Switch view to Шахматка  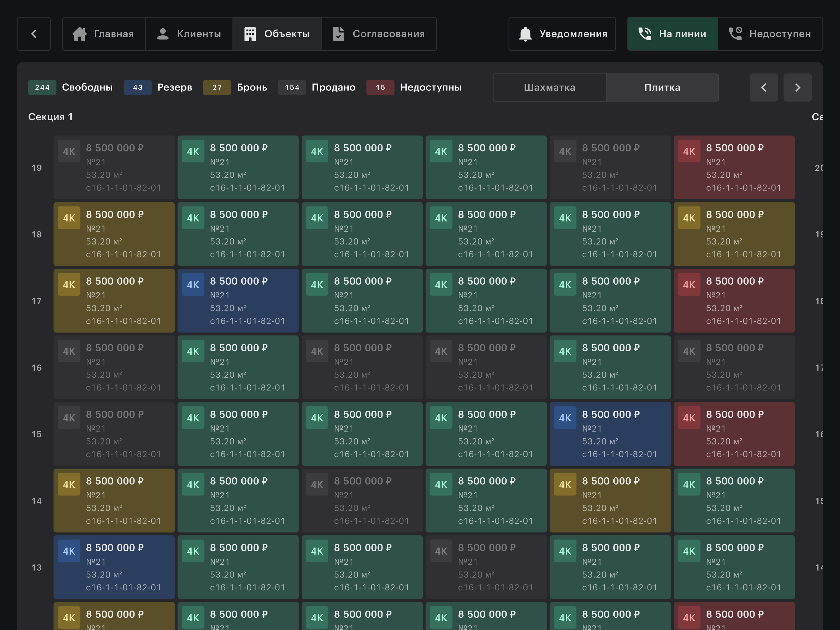(x=549, y=87)
